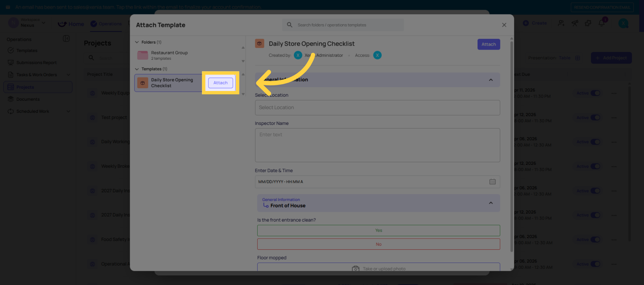Screen dimensions: 644x285
Task: Open the telescope icon in top bar
Action: pyautogui.click(x=575, y=23)
